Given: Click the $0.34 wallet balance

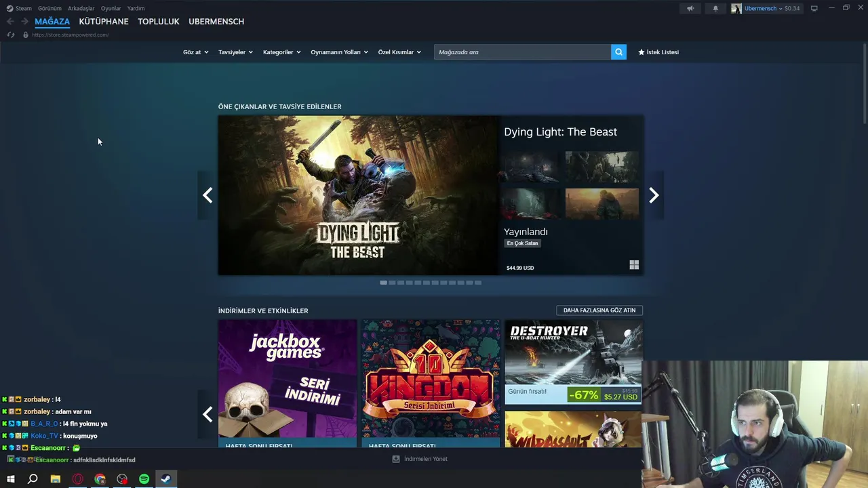Looking at the screenshot, I should coord(792,8).
